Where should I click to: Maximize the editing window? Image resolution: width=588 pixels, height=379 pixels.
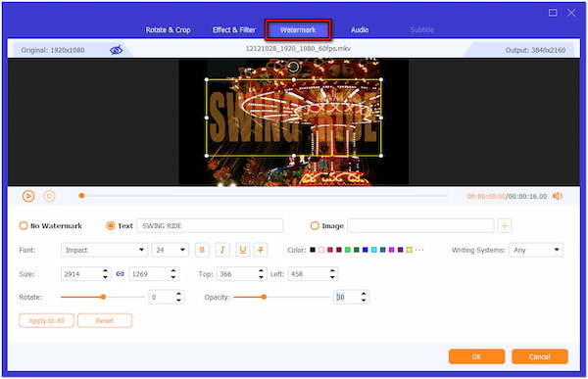point(553,13)
